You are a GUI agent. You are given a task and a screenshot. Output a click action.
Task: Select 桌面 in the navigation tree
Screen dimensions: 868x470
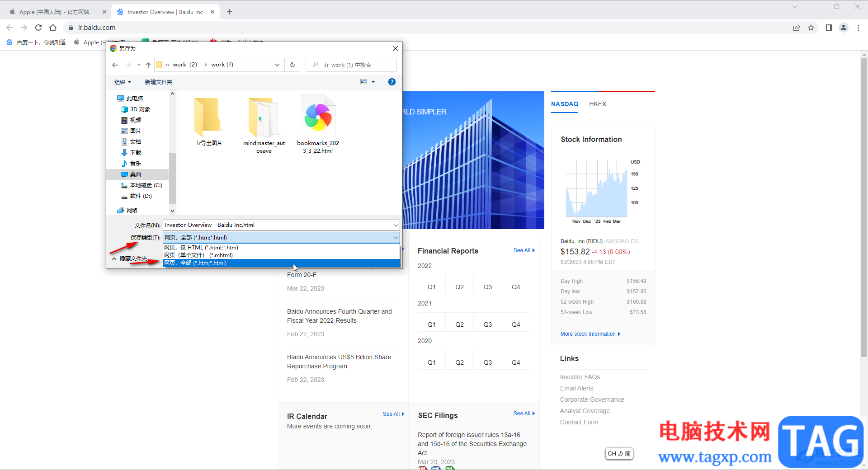[135, 174]
